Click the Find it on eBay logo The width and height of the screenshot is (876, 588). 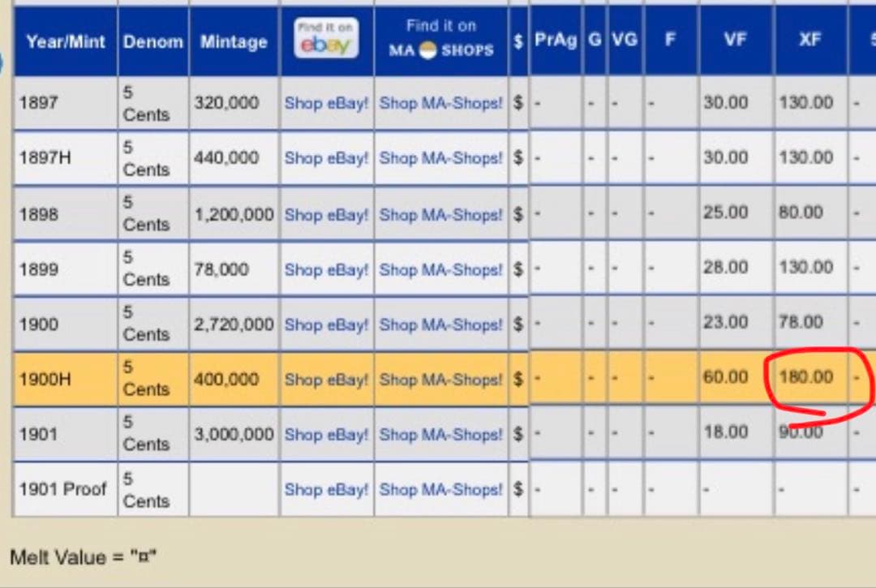pos(326,38)
